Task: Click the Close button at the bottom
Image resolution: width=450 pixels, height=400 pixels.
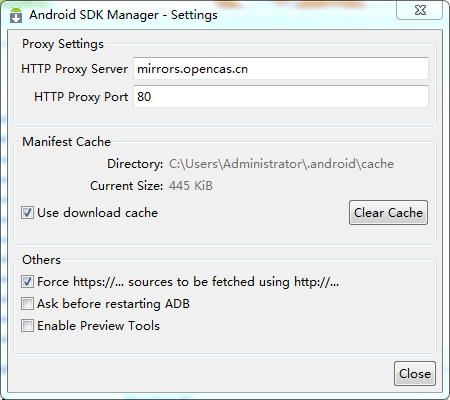Action: (x=415, y=374)
